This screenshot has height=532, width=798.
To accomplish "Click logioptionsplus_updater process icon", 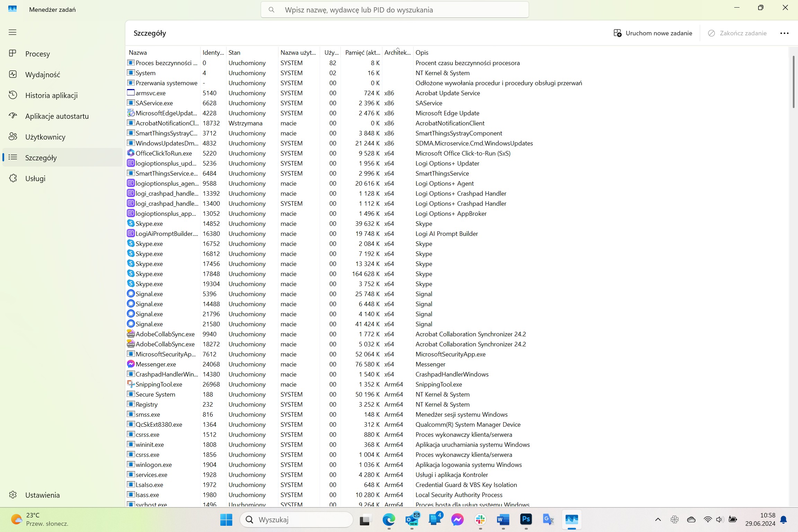I will coord(131,163).
